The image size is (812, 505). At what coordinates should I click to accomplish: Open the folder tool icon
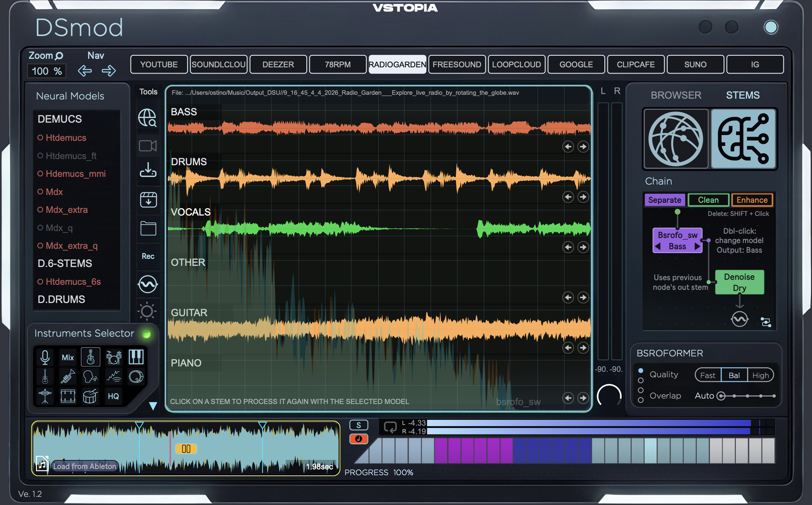(148, 228)
